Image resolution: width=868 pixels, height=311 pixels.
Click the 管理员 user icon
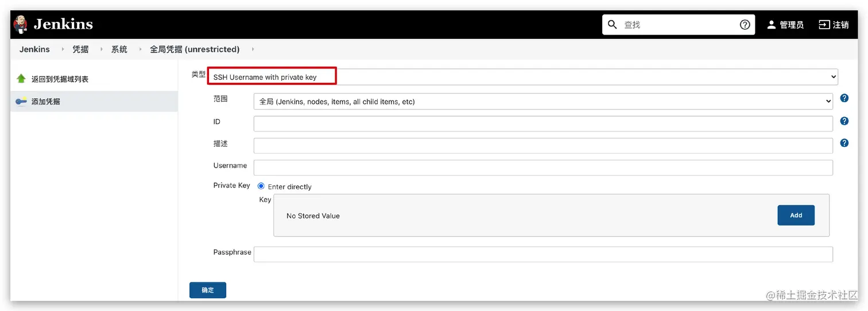pyautogui.click(x=772, y=25)
